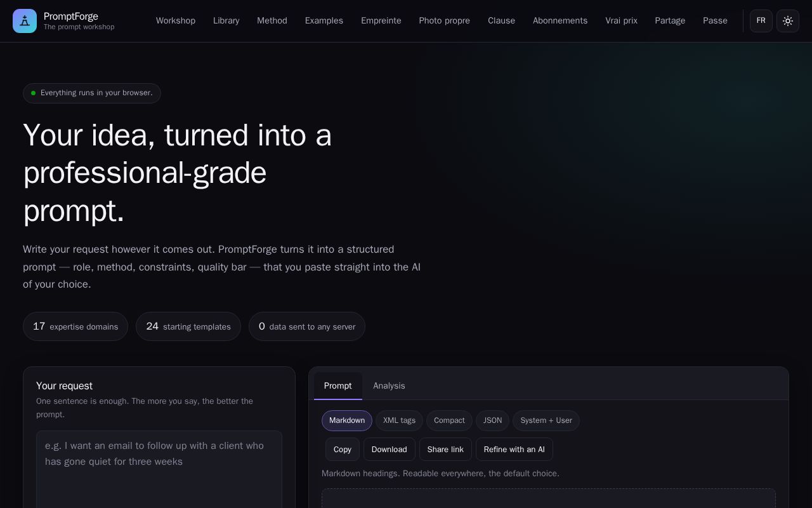
Task: Open the Abonnements nav link
Action: [x=560, y=21]
